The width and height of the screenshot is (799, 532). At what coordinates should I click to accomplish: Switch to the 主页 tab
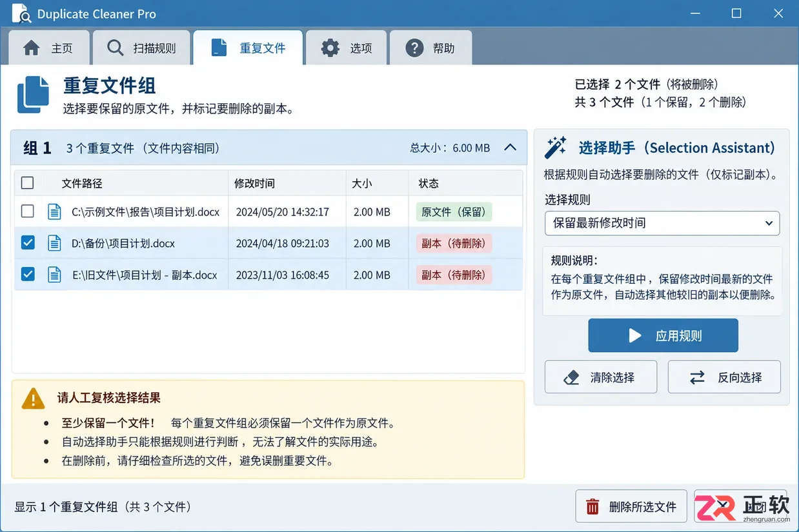pos(48,48)
